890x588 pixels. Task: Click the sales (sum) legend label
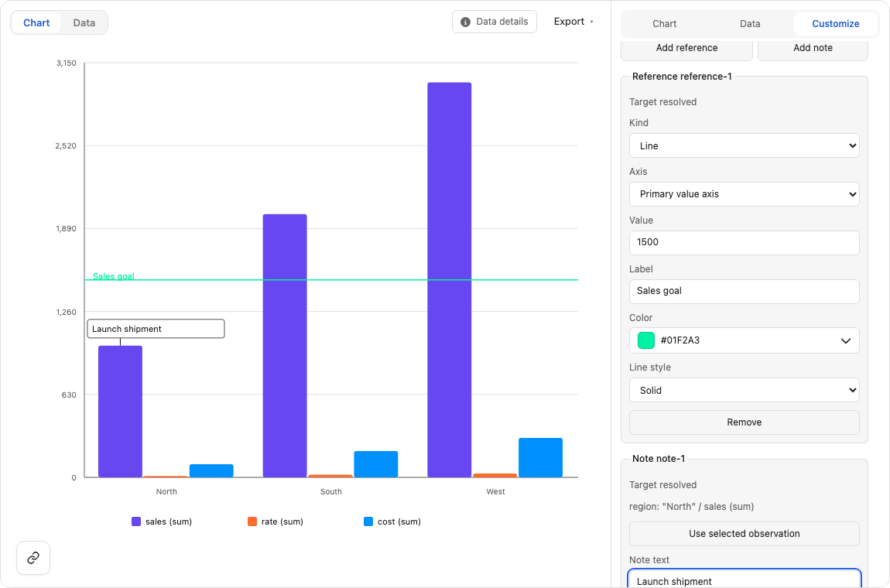click(x=169, y=521)
